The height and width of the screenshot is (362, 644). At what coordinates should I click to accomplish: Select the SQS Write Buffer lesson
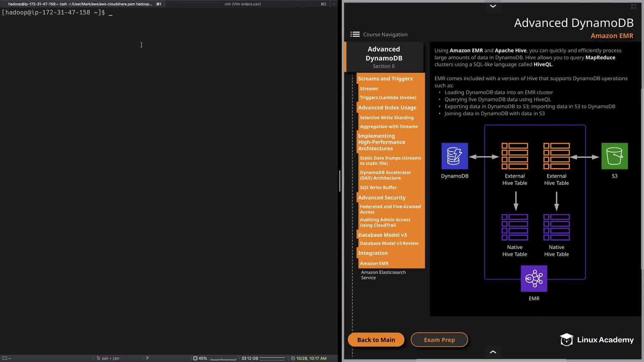(378, 187)
